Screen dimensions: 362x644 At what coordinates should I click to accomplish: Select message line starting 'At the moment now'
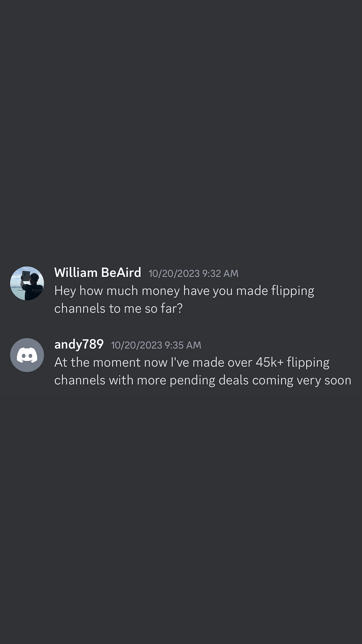click(x=192, y=363)
